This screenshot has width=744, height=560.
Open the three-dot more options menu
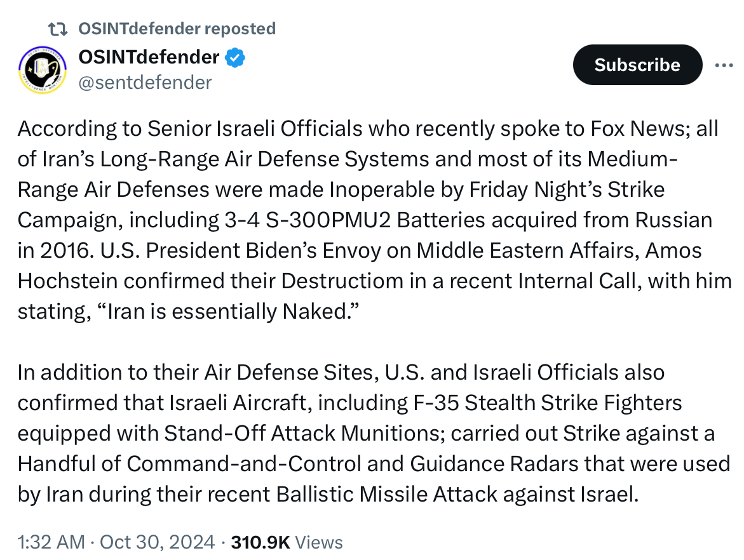[724, 65]
